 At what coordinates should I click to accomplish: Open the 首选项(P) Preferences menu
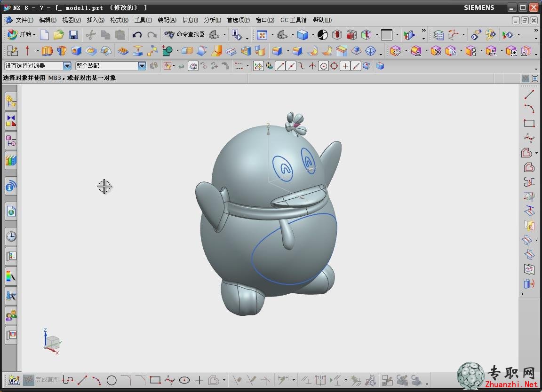[238, 20]
